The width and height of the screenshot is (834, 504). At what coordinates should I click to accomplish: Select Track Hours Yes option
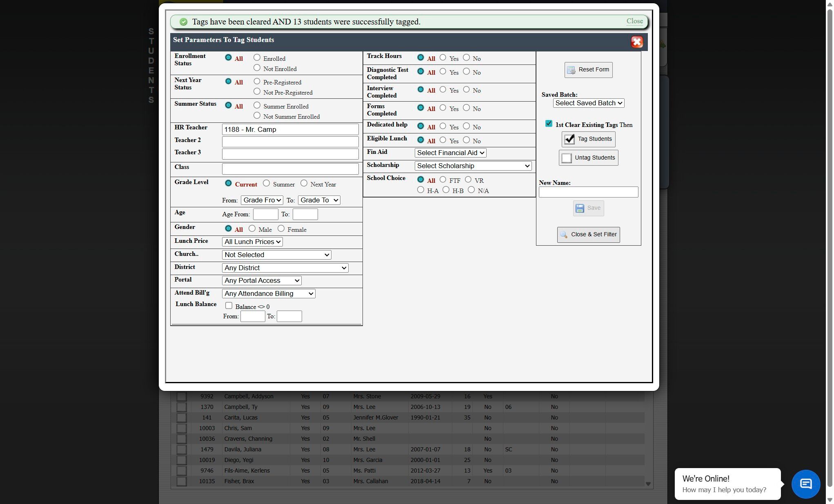coord(443,58)
